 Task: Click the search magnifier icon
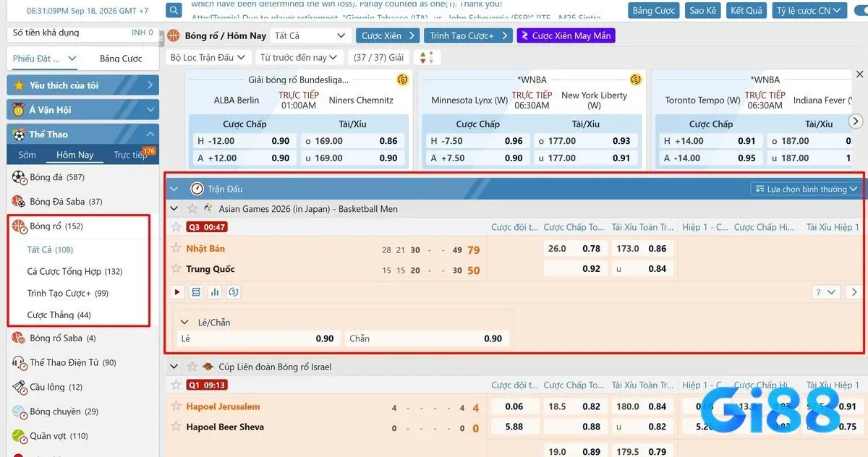point(174,11)
